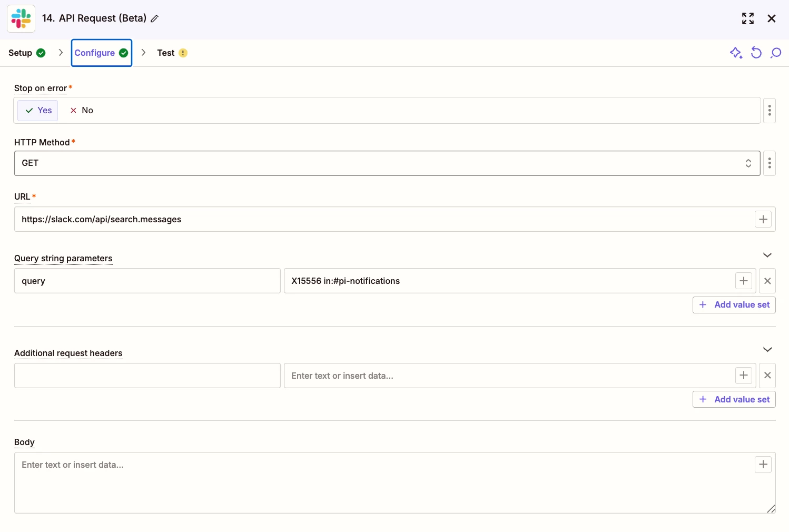789x532 pixels.
Task: Insert data into Body field
Action: pyautogui.click(x=763, y=465)
